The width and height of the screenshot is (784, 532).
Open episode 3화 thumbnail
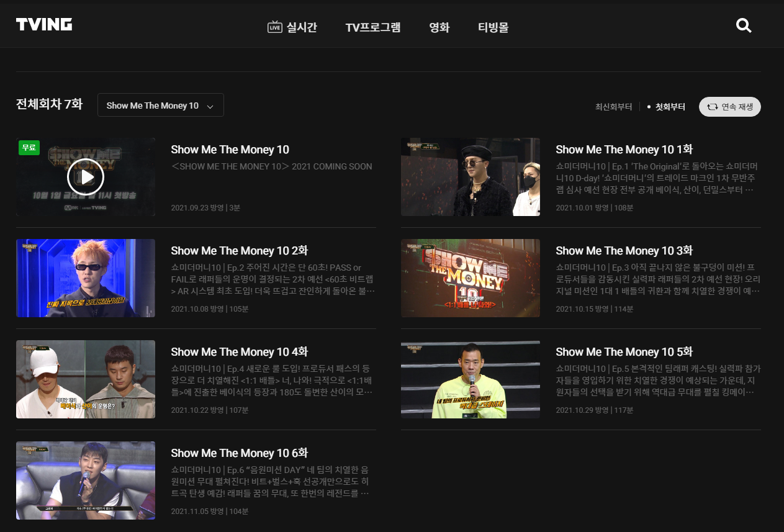point(471,278)
